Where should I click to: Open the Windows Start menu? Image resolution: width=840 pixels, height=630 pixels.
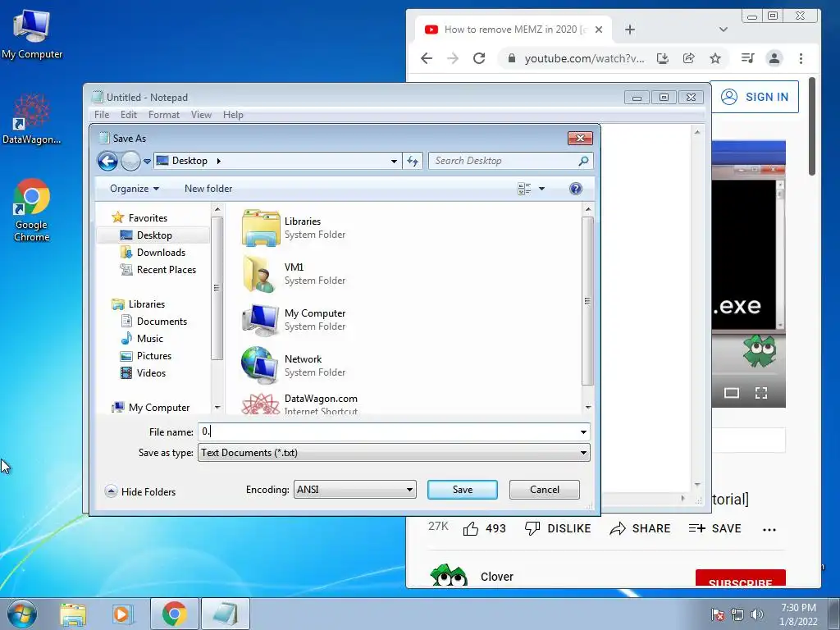pos(22,614)
